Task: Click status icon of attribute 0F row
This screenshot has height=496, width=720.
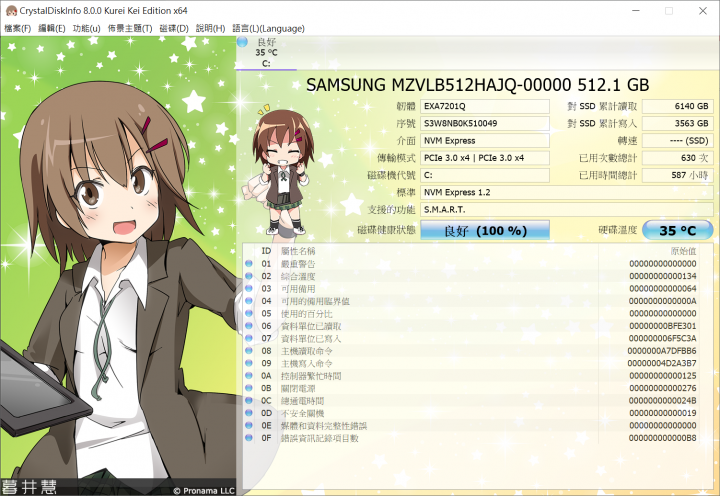Action: 249,438
